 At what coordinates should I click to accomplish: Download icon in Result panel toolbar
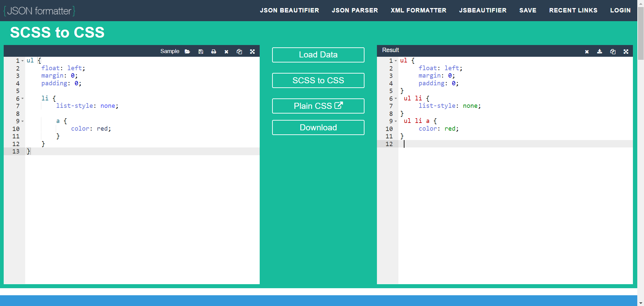click(600, 51)
